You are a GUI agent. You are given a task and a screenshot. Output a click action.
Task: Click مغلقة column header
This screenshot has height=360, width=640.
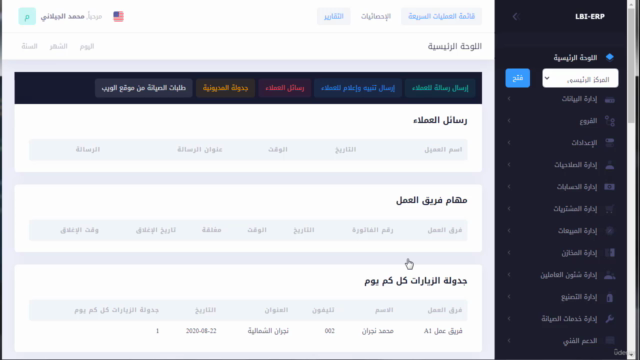click(211, 230)
